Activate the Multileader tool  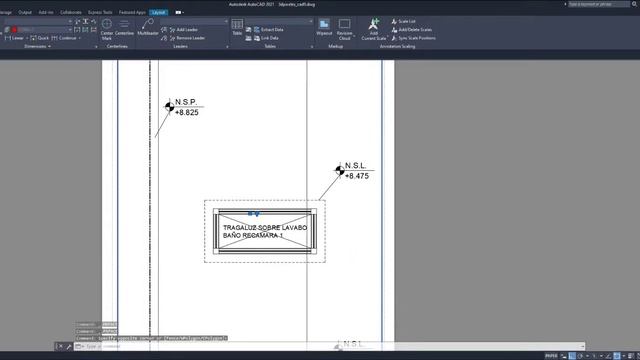point(148,27)
